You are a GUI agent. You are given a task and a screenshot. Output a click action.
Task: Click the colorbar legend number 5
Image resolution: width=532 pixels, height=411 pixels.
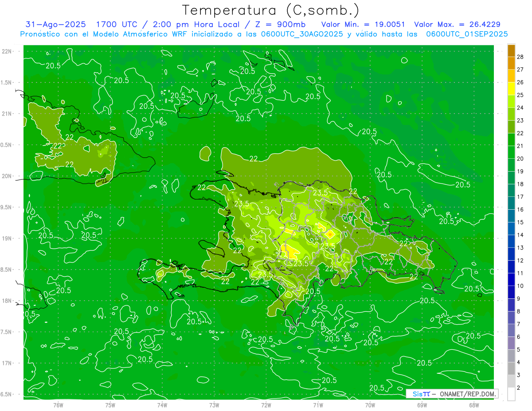coord(519,349)
